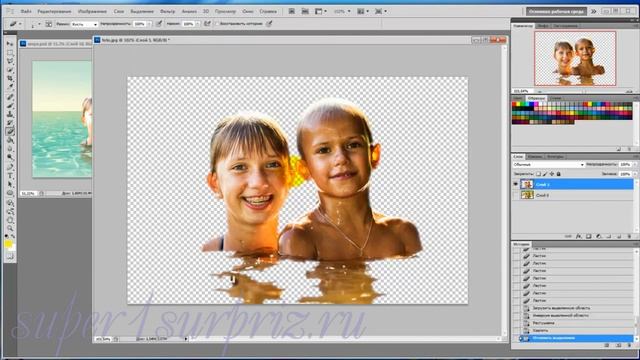Screen dimensions: 640x360
Task: Click the New adjustment layer icon
Action: [599, 236]
